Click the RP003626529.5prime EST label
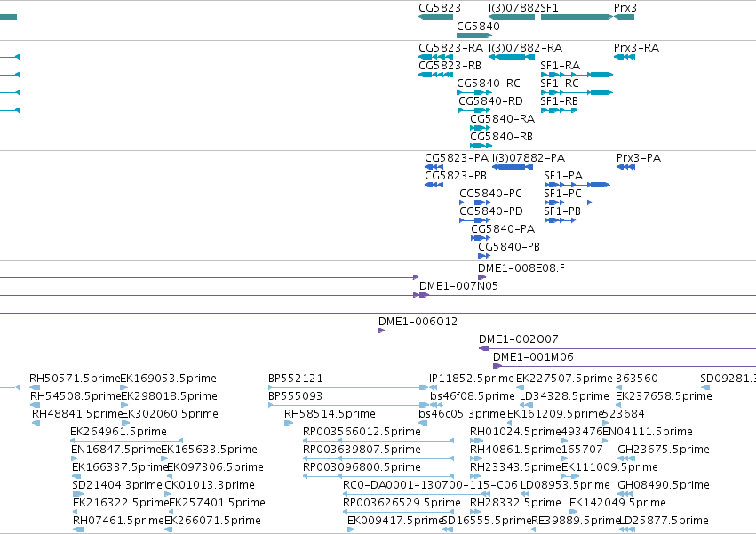The height and width of the screenshot is (534, 756). (402, 503)
